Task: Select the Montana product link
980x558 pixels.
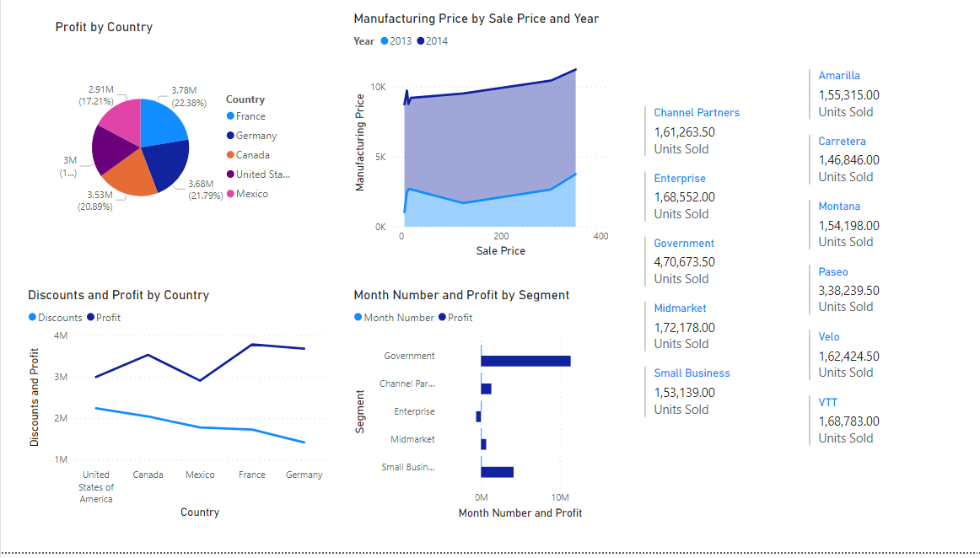Action: 839,206
